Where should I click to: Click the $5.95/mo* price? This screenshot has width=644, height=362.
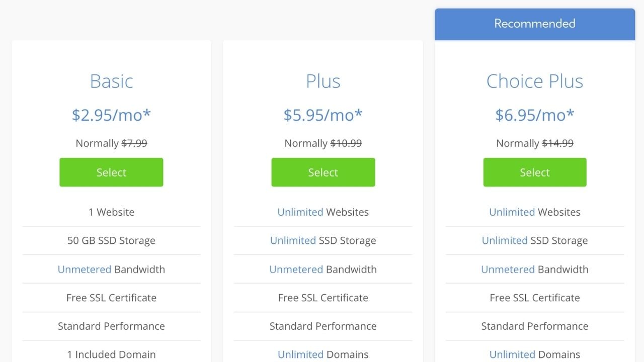pos(323,115)
